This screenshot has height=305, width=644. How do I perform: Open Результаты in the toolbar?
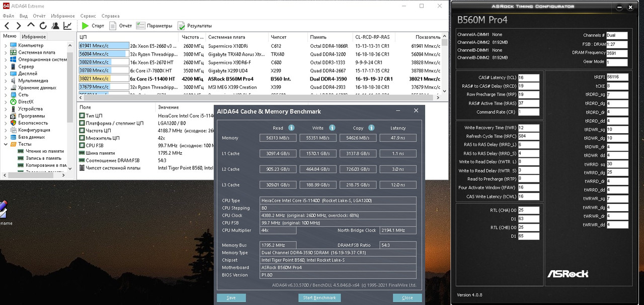coord(194,26)
